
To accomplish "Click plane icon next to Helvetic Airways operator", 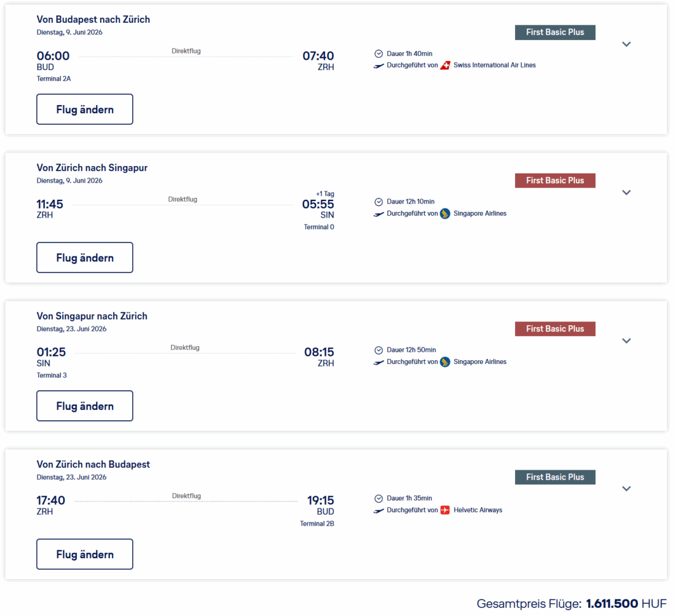I will click(x=379, y=510).
